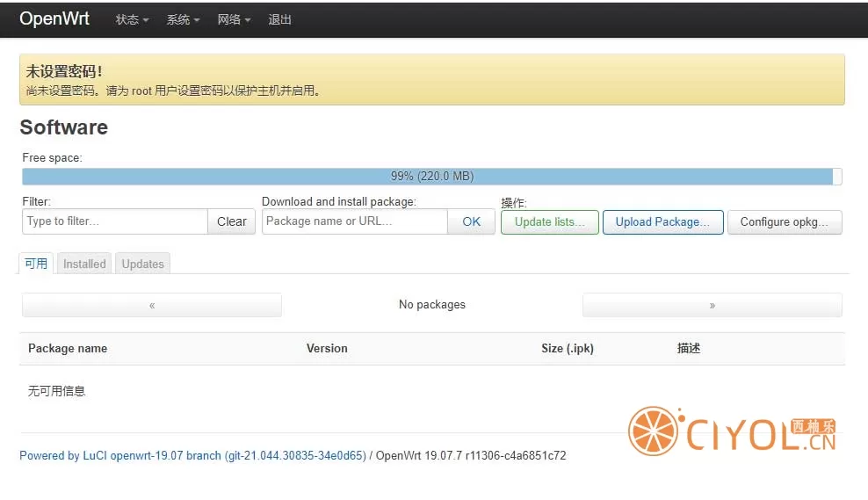Click the Software page heading
This screenshot has height=500, width=868.
(63, 127)
